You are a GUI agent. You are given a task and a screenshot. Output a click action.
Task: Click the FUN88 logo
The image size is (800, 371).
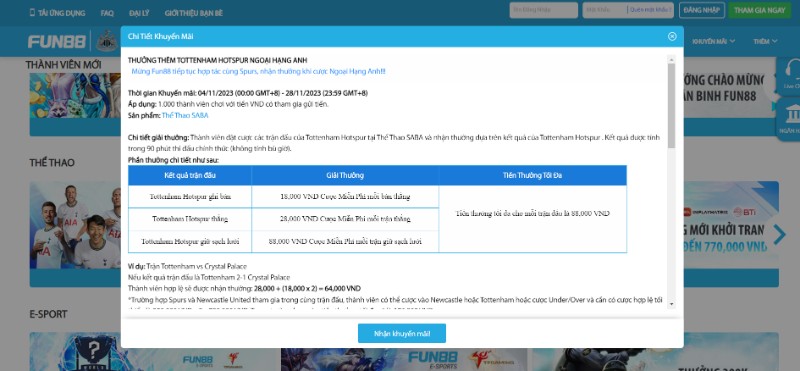point(57,41)
